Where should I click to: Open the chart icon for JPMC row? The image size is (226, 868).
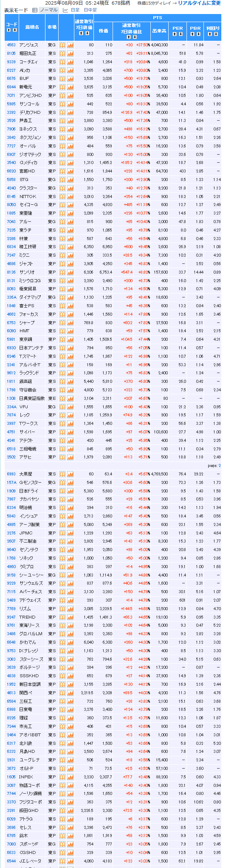coord(70,533)
